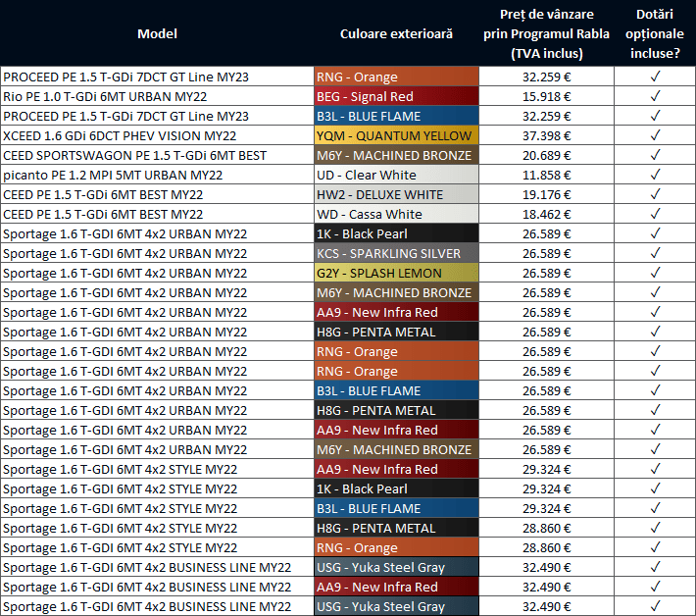Click the checkmark in the Cassa White row

point(655,214)
